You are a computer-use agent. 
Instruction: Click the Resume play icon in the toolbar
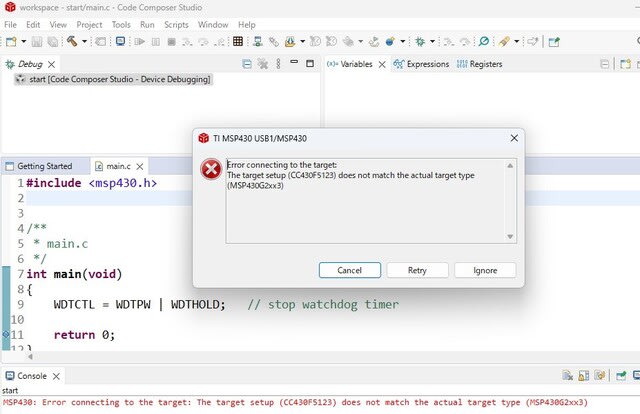pos(140,42)
